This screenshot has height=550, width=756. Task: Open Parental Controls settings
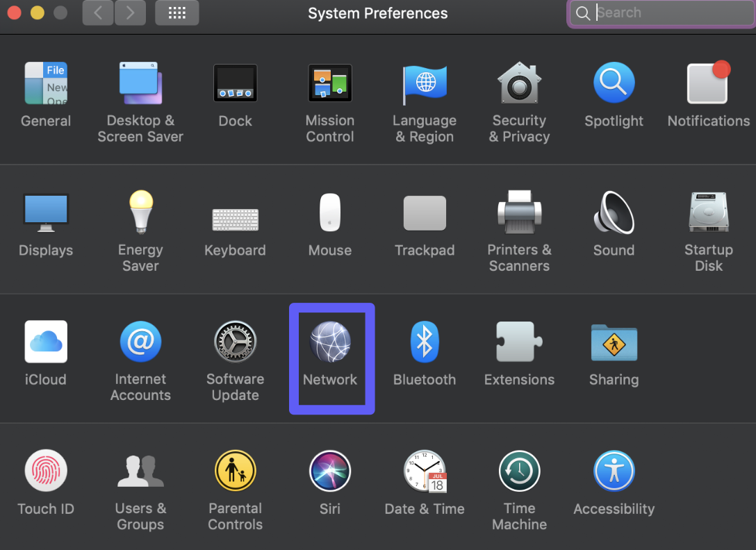coord(235,472)
